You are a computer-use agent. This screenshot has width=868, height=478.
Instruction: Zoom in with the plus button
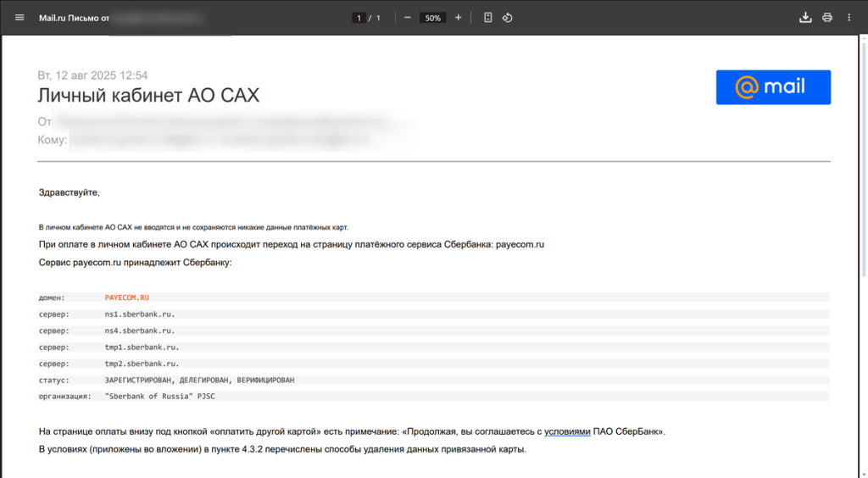point(459,18)
